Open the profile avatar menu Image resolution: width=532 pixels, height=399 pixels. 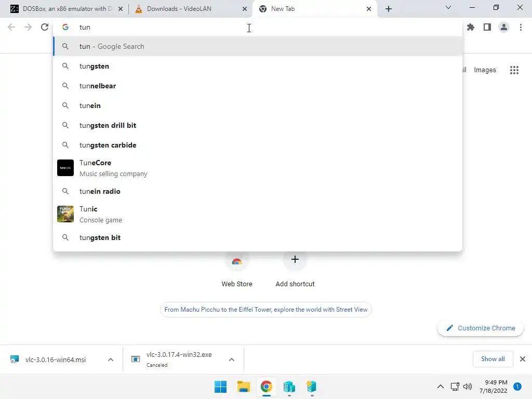(x=504, y=27)
